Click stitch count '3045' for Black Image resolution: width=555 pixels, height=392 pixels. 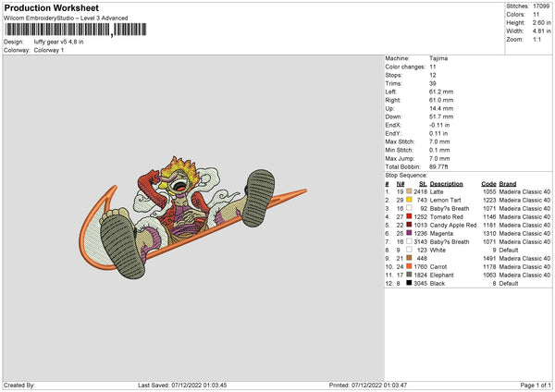coord(421,284)
